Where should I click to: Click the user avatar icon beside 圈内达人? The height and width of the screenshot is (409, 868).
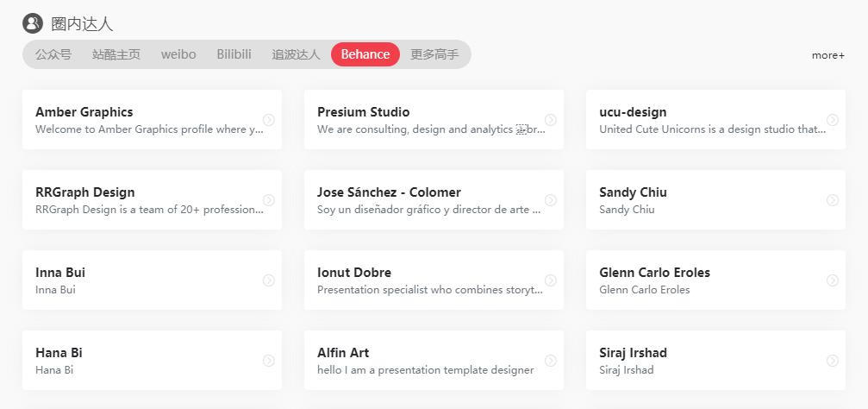click(x=33, y=23)
